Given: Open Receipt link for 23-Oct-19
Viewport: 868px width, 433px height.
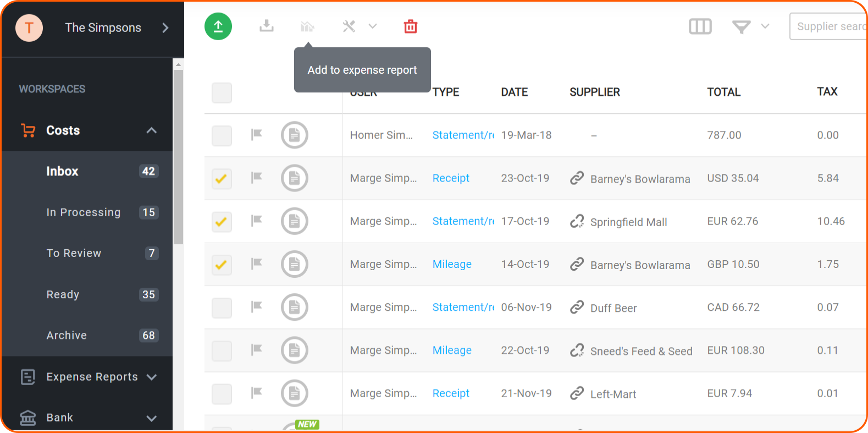Looking at the screenshot, I should [x=451, y=178].
